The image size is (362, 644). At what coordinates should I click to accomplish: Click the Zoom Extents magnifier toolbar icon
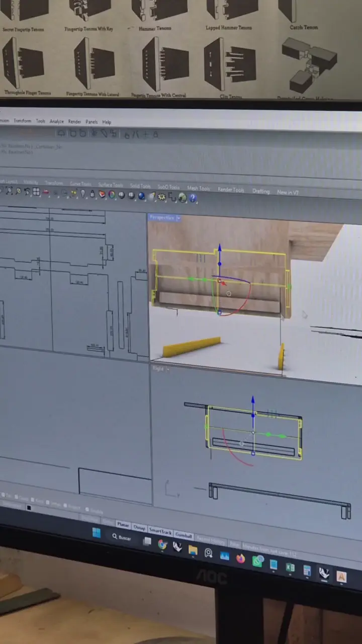point(10,191)
